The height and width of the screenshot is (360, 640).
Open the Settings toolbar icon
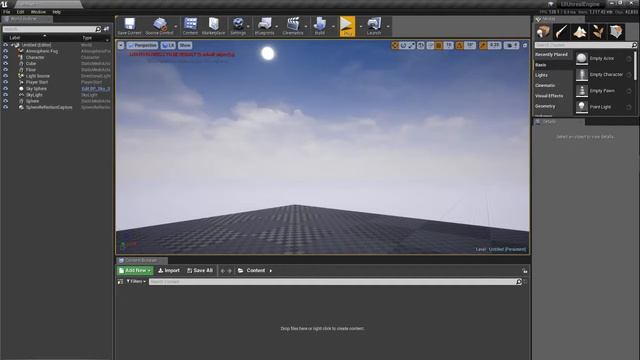tap(238, 26)
